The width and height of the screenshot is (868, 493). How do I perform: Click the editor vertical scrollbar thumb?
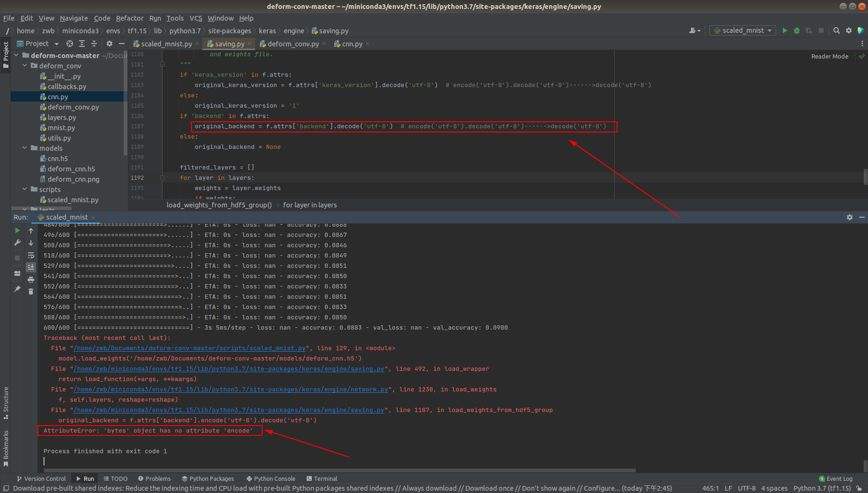point(865,177)
